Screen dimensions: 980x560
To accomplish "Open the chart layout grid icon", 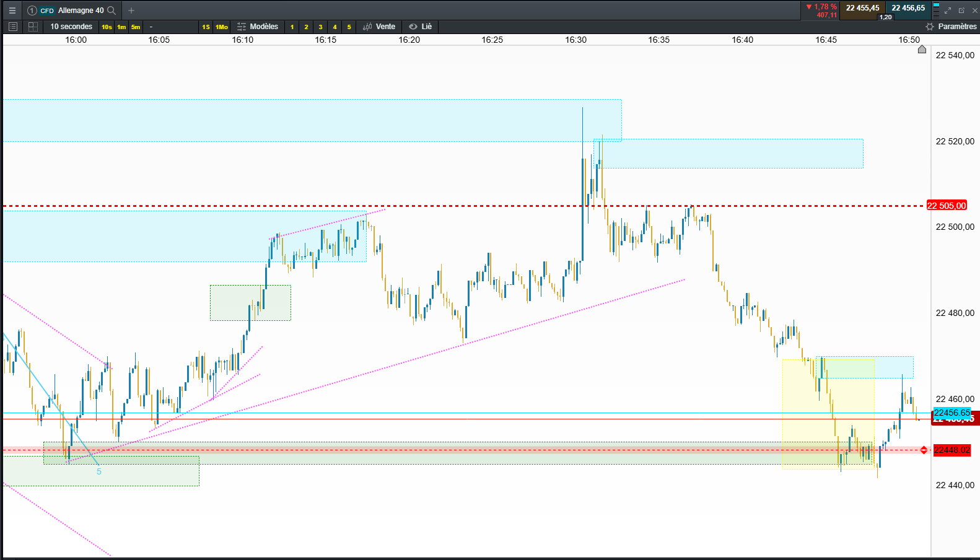I will point(33,27).
